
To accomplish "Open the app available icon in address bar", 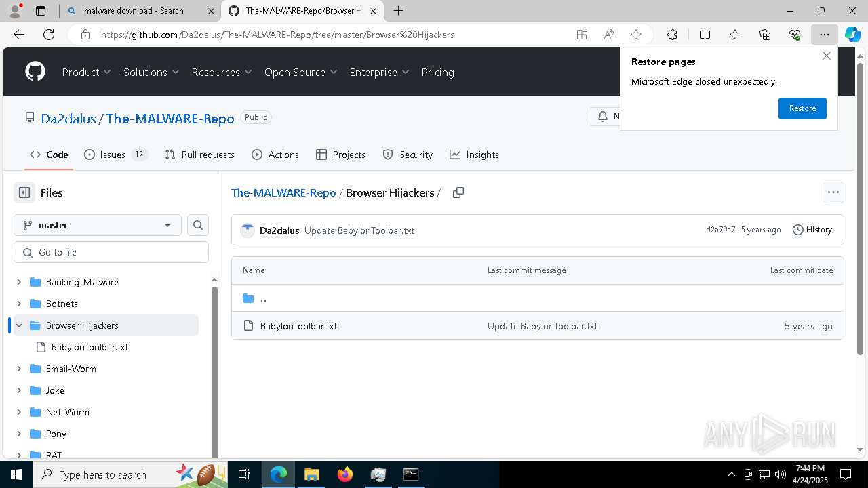I will point(582,35).
